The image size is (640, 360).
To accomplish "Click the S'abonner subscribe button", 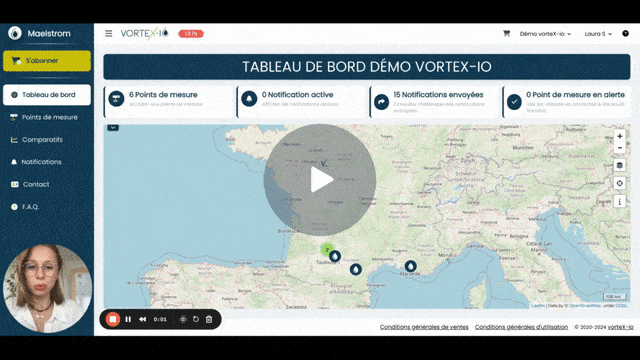I will 47,61.
